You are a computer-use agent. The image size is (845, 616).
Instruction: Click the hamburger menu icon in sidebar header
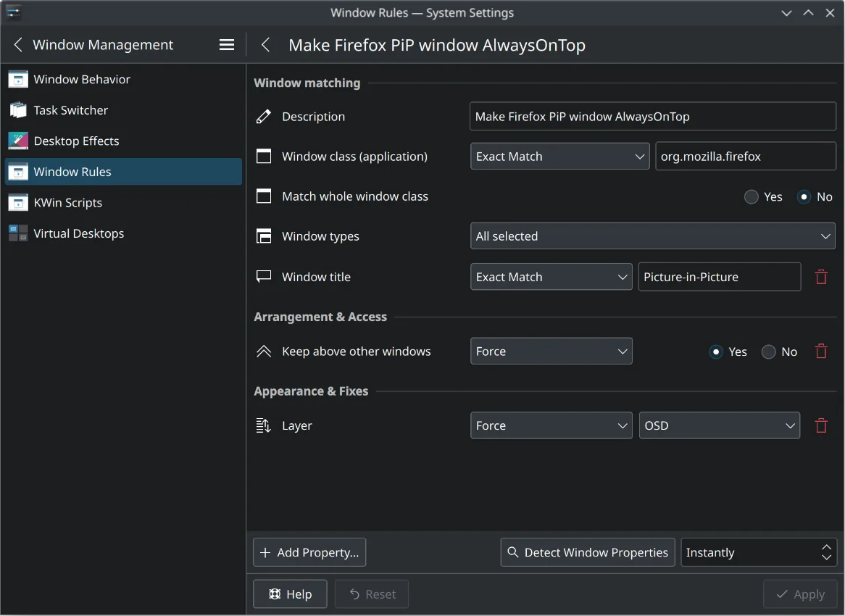(x=227, y=45)
